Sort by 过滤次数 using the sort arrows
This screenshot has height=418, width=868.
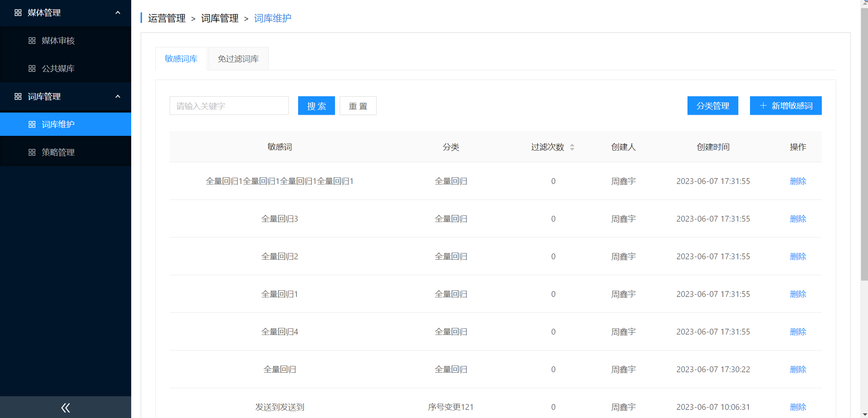(x=572, y=147)
